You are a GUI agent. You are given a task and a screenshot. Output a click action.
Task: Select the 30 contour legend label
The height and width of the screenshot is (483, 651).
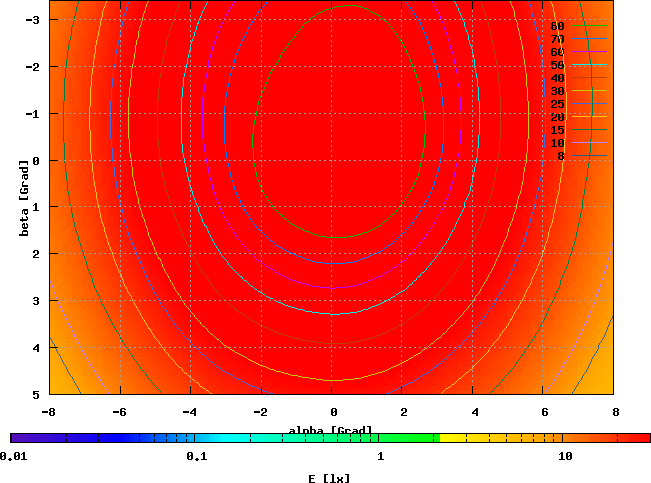point(558,91)
